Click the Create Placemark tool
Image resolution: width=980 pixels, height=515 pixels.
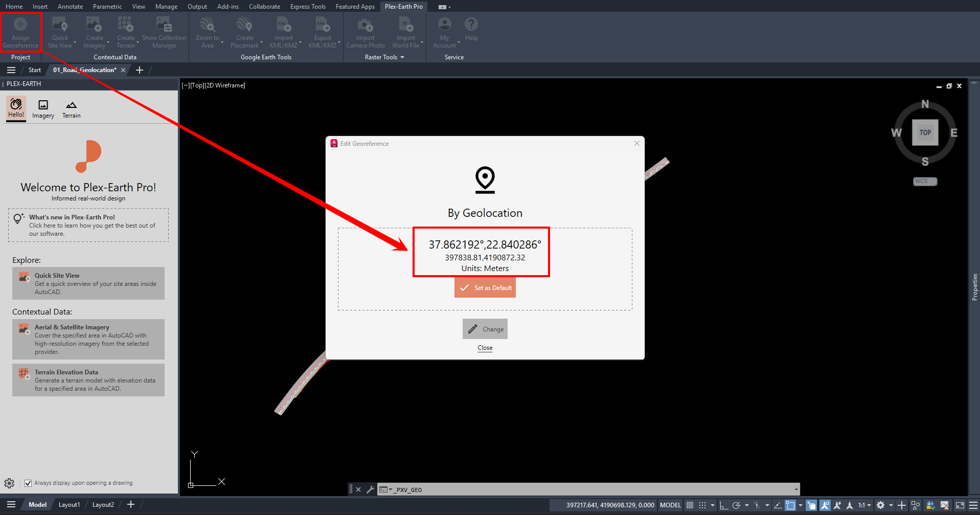(244, 33)
